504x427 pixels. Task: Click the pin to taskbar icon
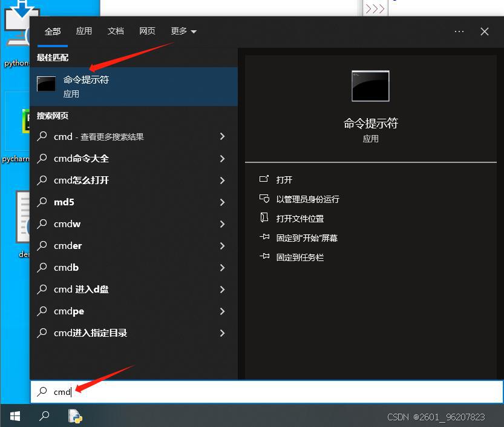tap(264, 256)
